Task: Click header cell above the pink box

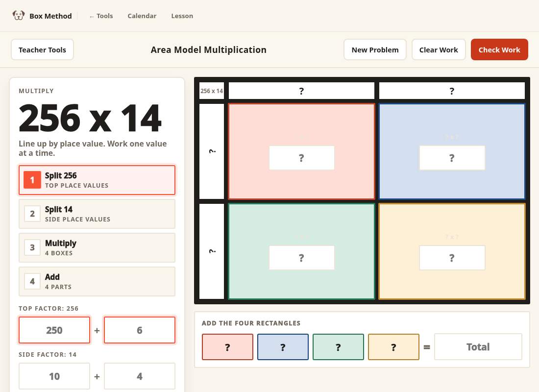Action: coord(301,91)
